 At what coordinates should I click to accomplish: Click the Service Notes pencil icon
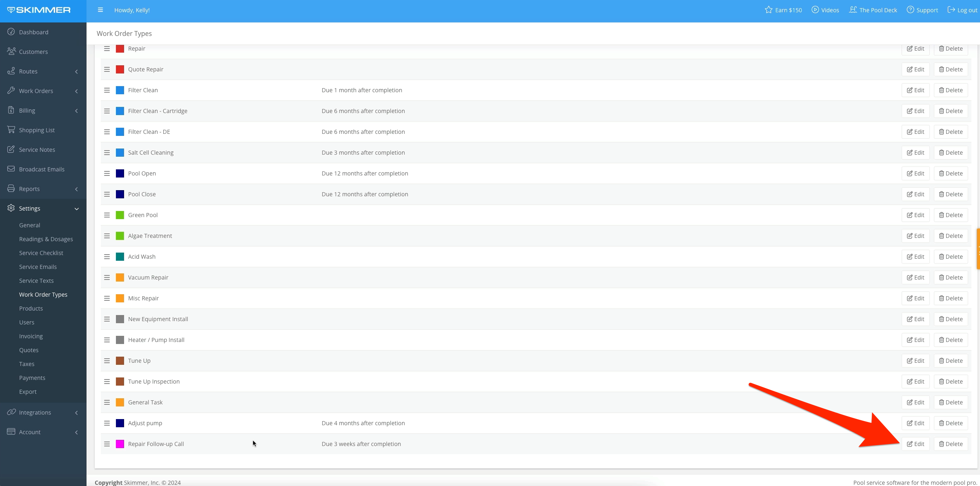coord(11,149)
